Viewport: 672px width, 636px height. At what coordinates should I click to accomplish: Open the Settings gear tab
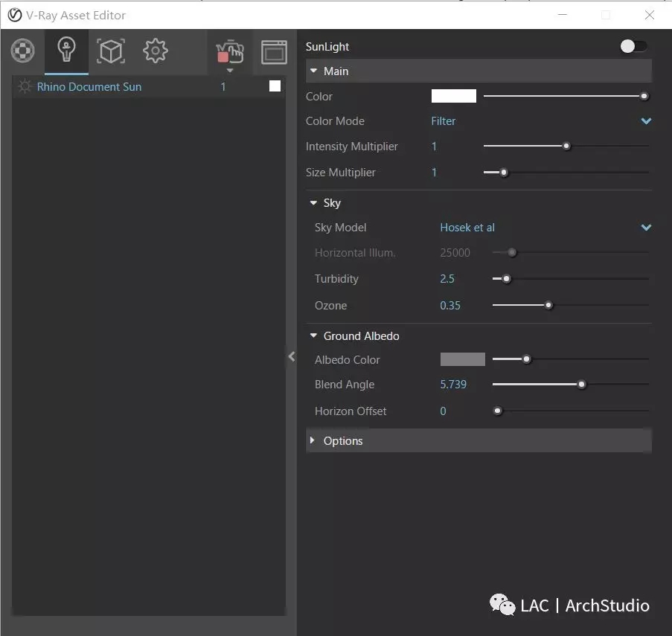tap(155, 51)
